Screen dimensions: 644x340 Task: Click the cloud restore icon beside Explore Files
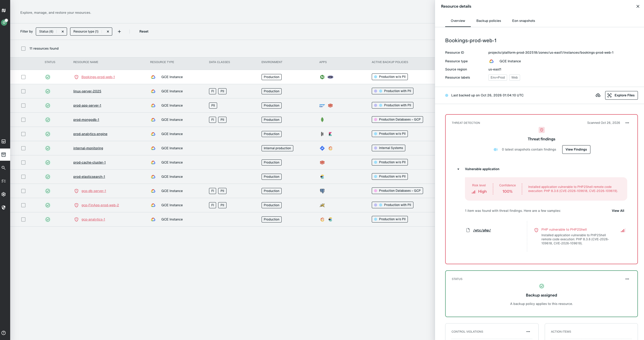click(x=598, y=95)
